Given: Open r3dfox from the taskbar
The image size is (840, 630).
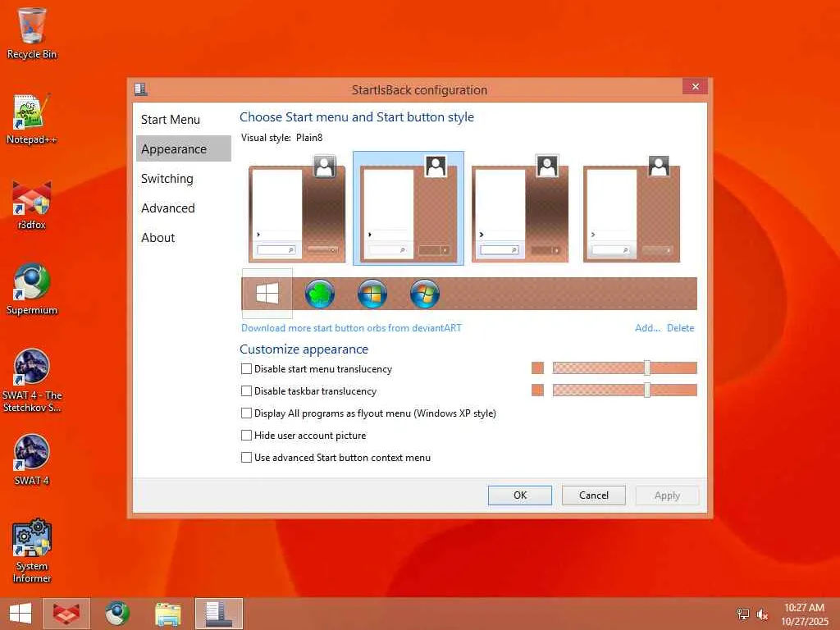Looking at the screenshot, I should [x=66, y=614].
